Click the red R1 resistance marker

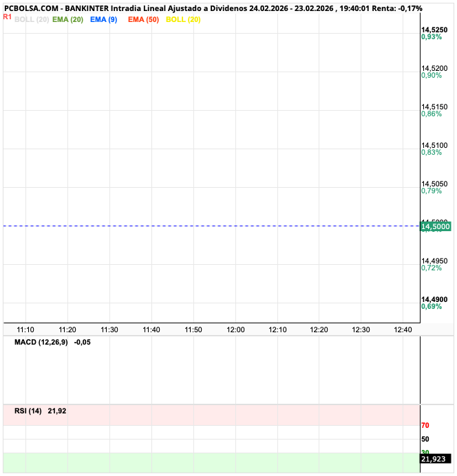coord(7,16)
